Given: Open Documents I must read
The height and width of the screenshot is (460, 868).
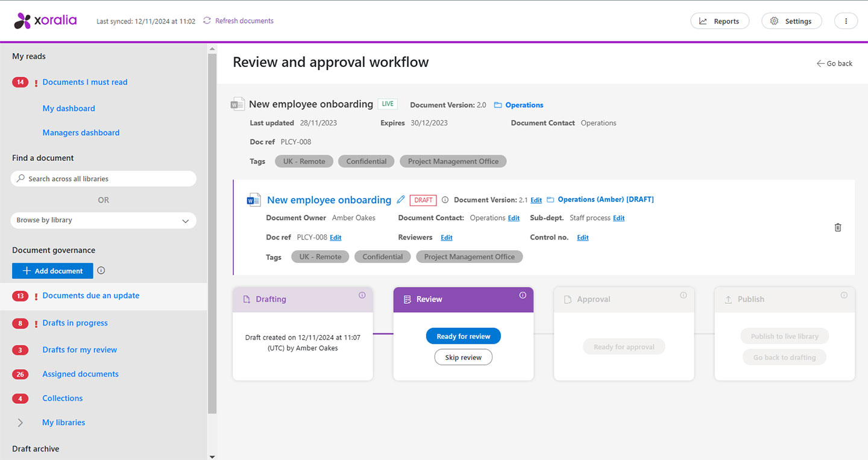Looking at the screenshot, I should pos(85,82).
